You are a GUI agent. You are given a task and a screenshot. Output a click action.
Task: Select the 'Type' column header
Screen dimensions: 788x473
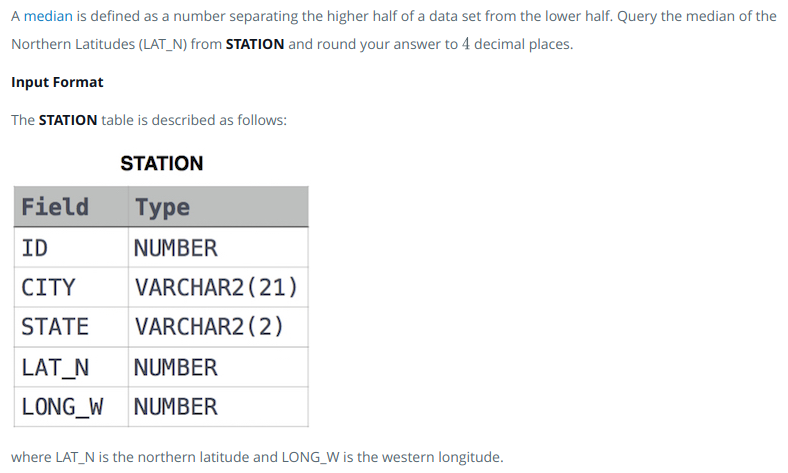(218, 207)
